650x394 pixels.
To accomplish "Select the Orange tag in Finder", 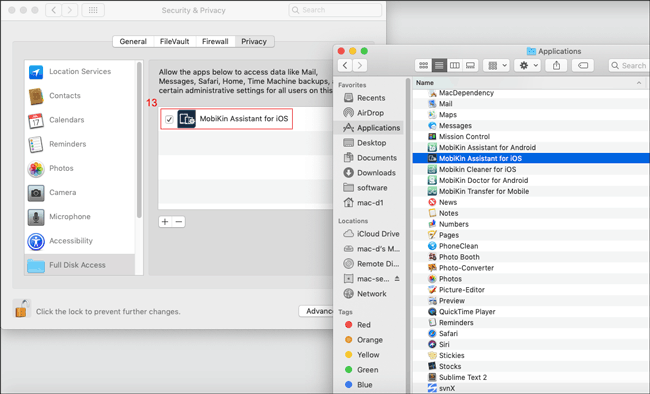I will pos(365,340).
